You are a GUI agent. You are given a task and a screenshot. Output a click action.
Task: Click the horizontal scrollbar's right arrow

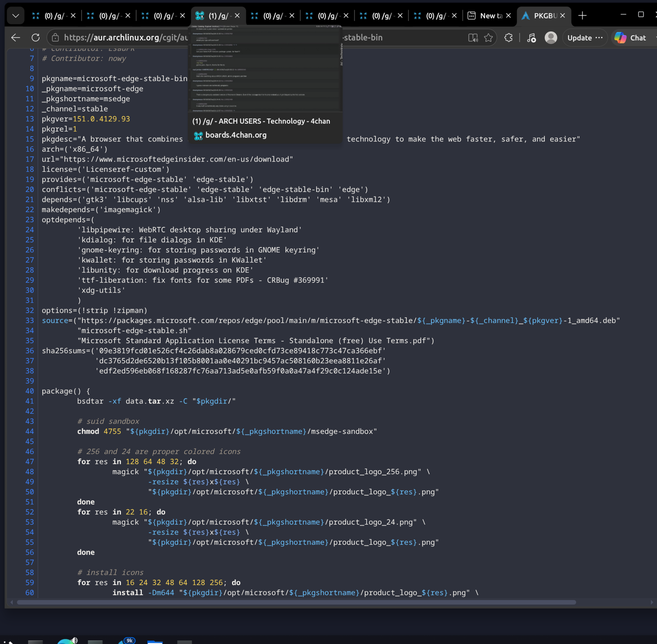click(652, 602)
